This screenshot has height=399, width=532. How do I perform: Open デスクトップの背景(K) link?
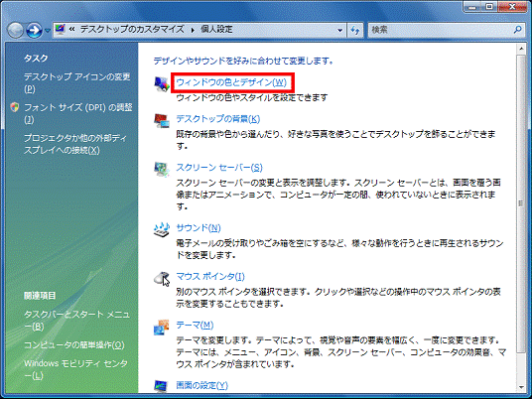pos(217,119)
